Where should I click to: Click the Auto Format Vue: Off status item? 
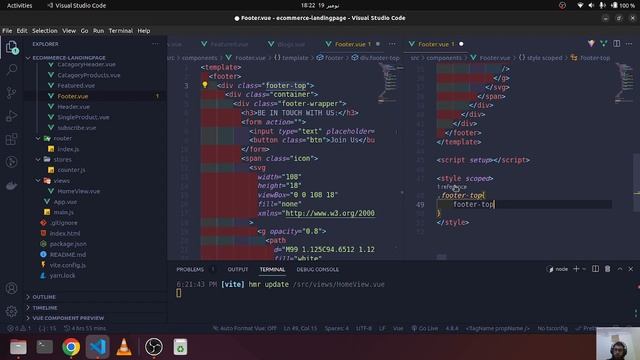point(245,328)
